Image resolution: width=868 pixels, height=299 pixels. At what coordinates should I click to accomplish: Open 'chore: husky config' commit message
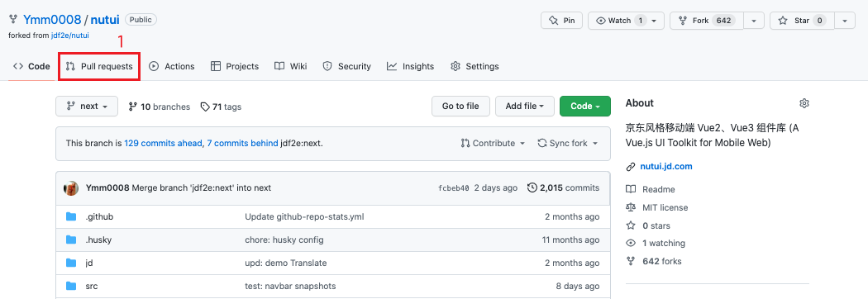[284, 240]
